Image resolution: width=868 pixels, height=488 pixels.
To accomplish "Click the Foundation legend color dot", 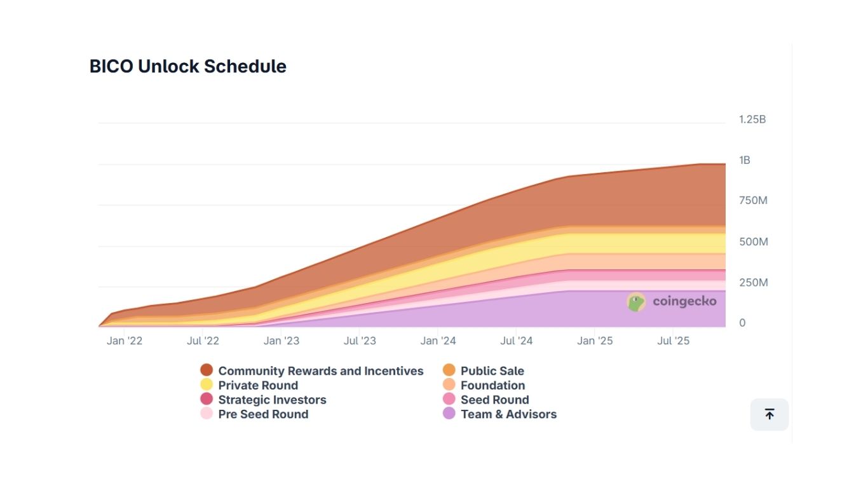I will (449, 385).
